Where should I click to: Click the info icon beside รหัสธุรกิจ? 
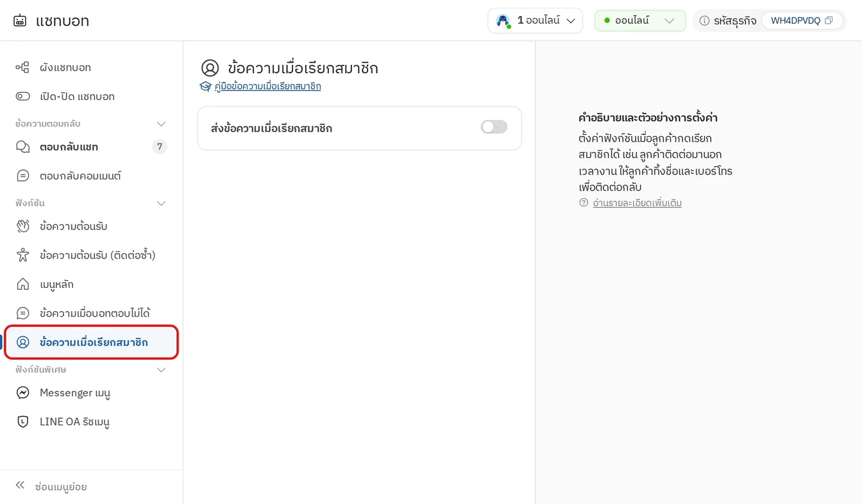[704, 21]
